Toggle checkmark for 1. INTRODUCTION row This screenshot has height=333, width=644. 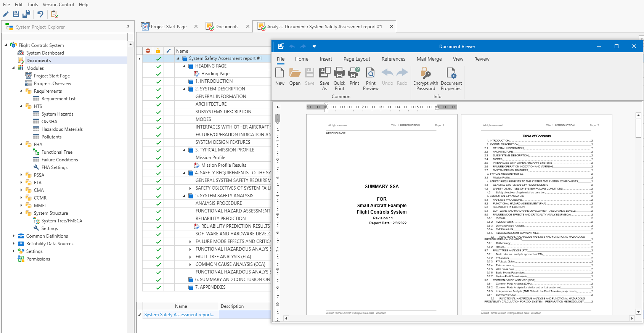(158, 82)
